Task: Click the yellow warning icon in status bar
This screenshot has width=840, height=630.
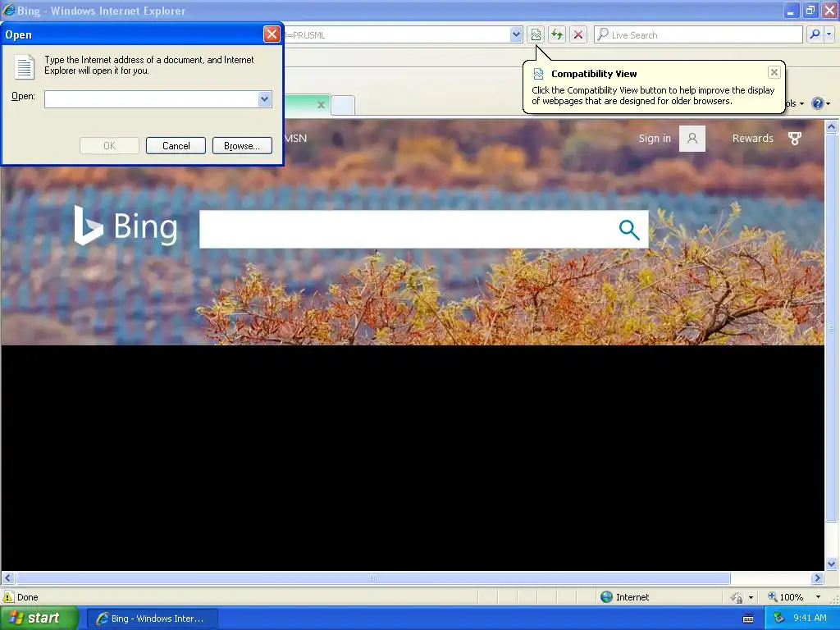Action: click(x=8, y=597)
